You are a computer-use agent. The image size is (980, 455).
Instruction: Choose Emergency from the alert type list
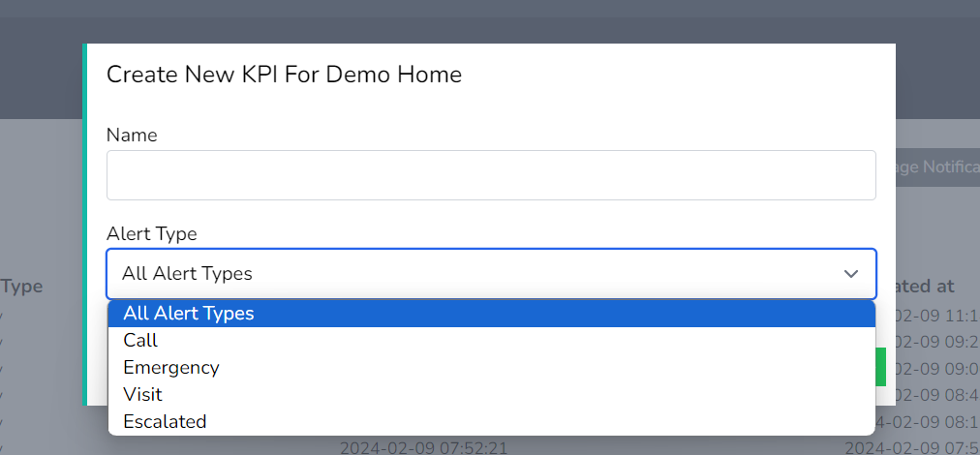point(171,368)
